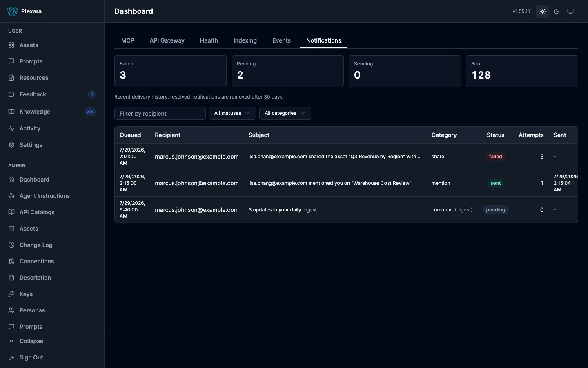Click recipient in the 7:01:00 AM row
588x368 pixels.
tap(196, 157)
